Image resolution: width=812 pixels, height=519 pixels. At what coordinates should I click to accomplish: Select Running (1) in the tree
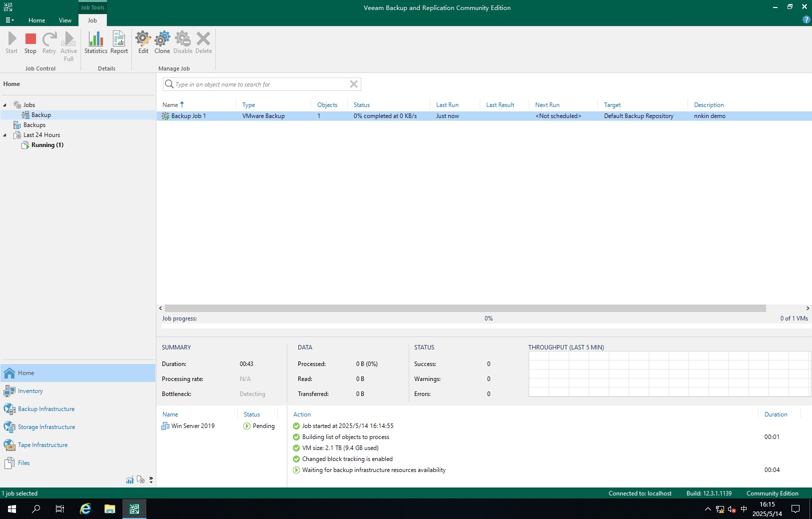coord(47,145)
